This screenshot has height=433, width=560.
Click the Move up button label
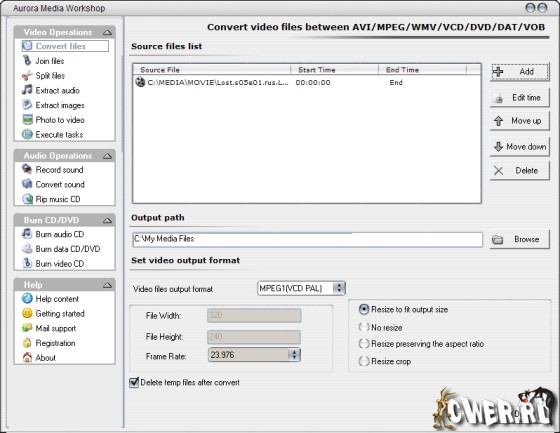[x=526, y=121]
